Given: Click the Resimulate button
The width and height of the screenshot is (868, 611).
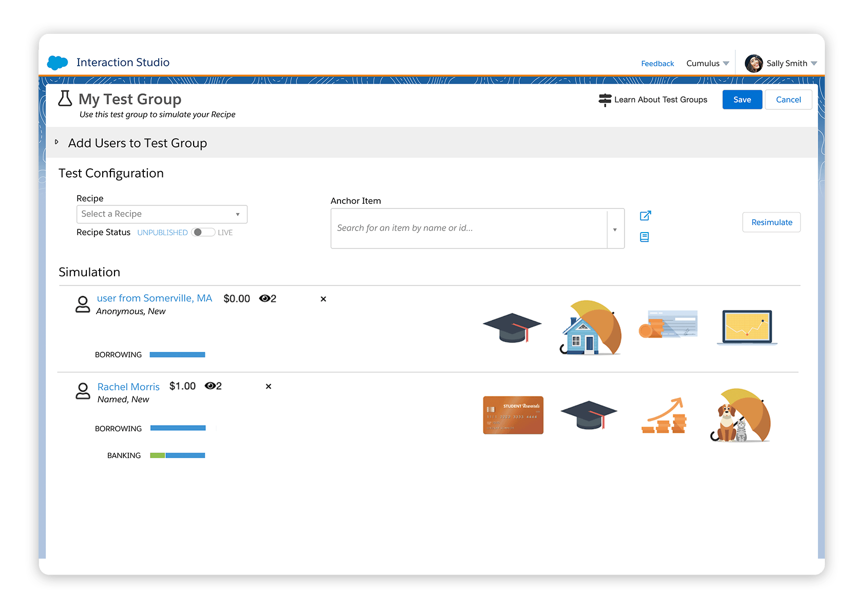Looking at the screenshot, I should coord(771,222).
